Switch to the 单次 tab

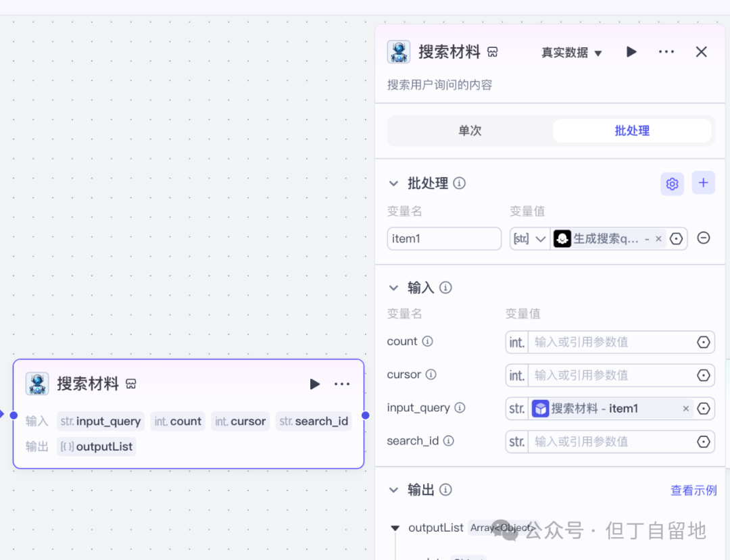[x=469, y=130]
